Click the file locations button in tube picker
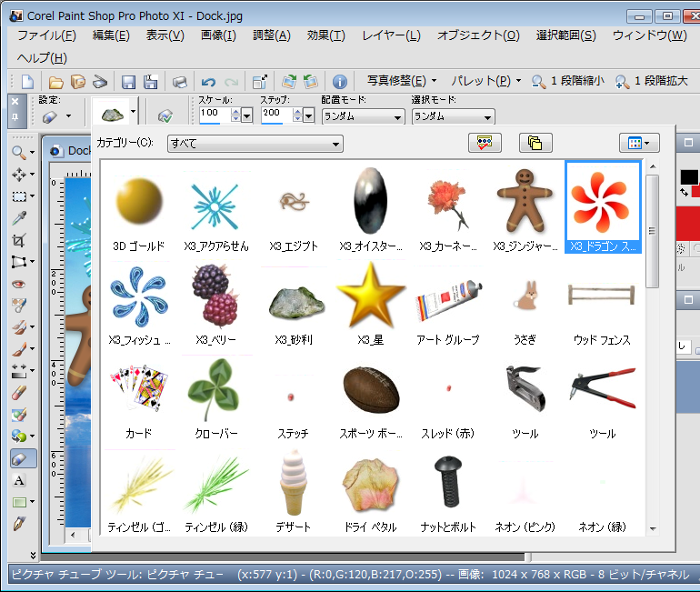Image resolution: width=700 pixels, height=592 pixels. 535,144
